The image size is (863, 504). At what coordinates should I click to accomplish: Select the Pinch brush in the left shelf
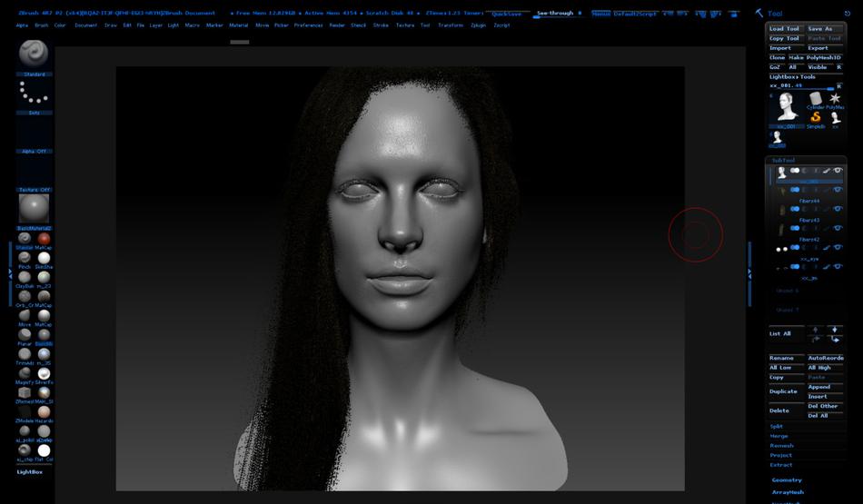pos(25,258)
